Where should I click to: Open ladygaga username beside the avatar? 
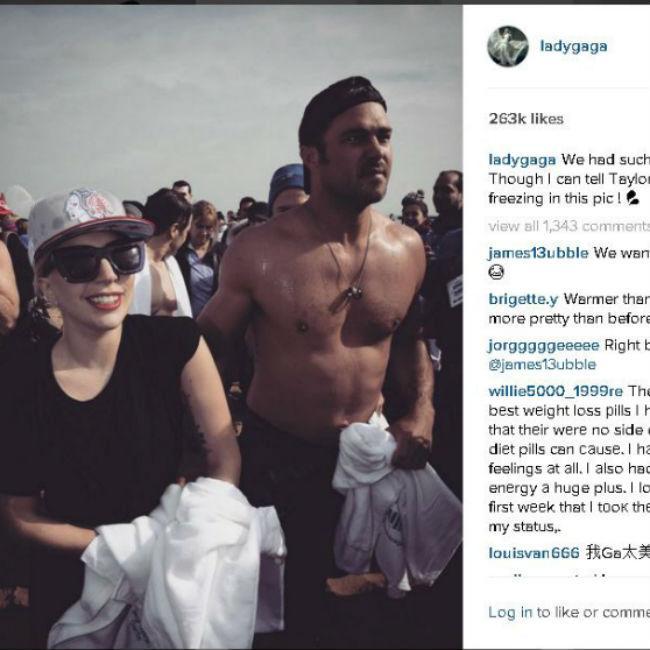click(x=574, y=46)
